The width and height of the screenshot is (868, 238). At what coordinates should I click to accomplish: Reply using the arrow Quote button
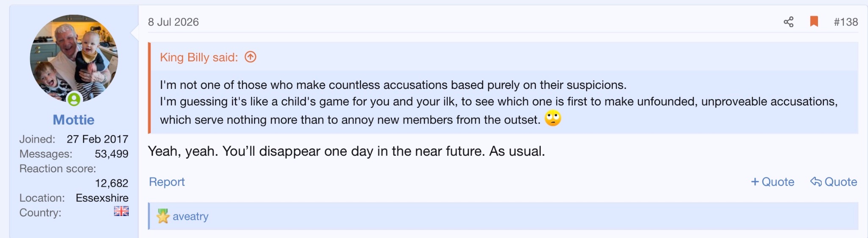(833, 182)
